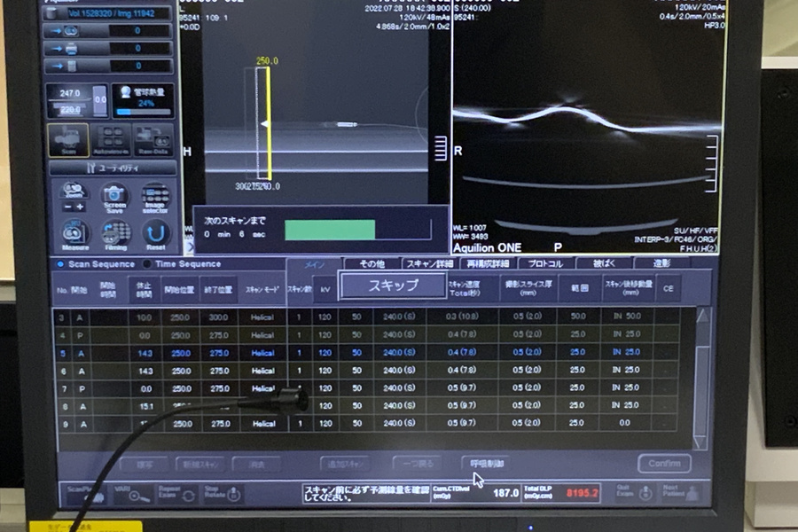Click the Repeat Exam icon
The height and width of the screenshot is (532, 798).
176,495
